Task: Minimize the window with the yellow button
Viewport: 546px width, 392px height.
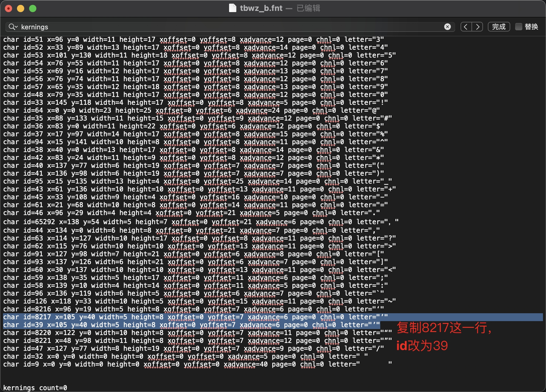Action: coord(21,8)
